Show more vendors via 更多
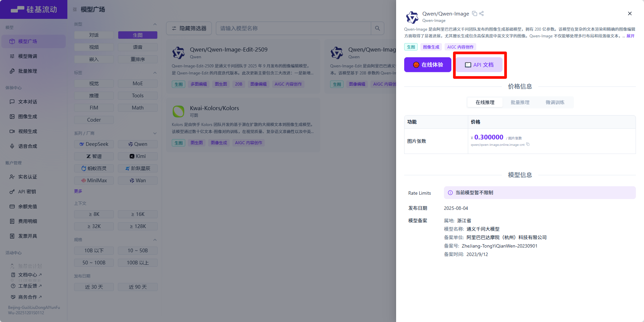This screenshot has height=322, width=644. (78, 191)
